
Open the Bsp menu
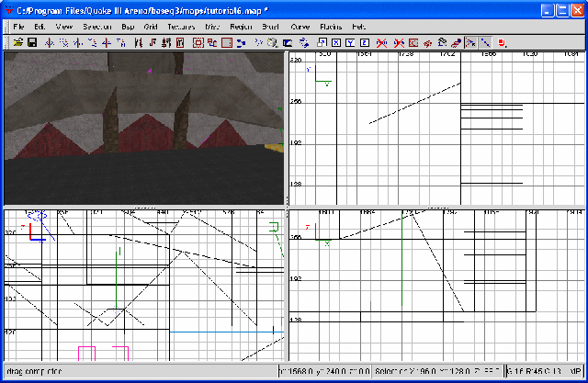[128, 27]
